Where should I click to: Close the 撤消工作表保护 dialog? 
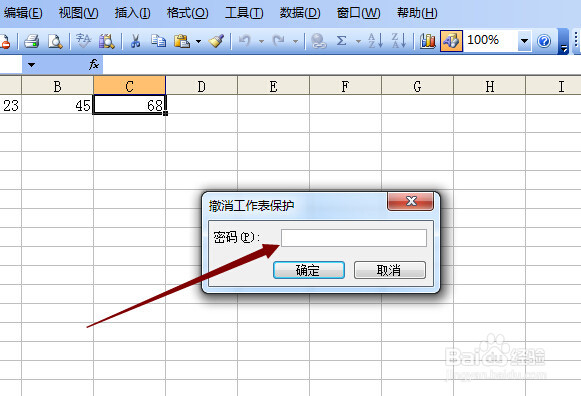pyautogui.click(x=411, y=201)
